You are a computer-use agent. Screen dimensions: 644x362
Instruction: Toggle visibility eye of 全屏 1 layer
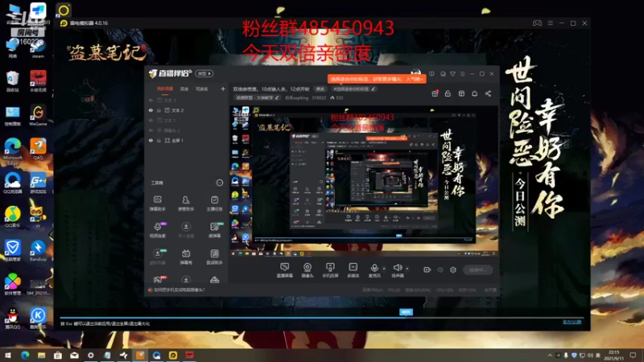(151, 140)
